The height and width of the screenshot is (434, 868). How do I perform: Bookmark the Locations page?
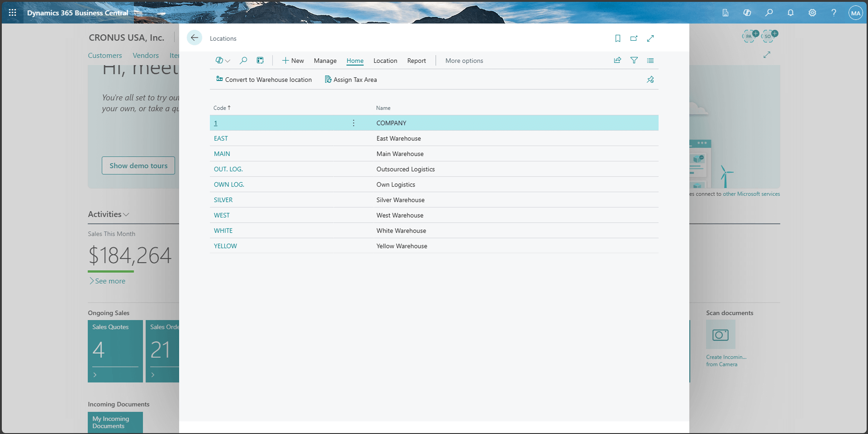(x=618, y=38)
